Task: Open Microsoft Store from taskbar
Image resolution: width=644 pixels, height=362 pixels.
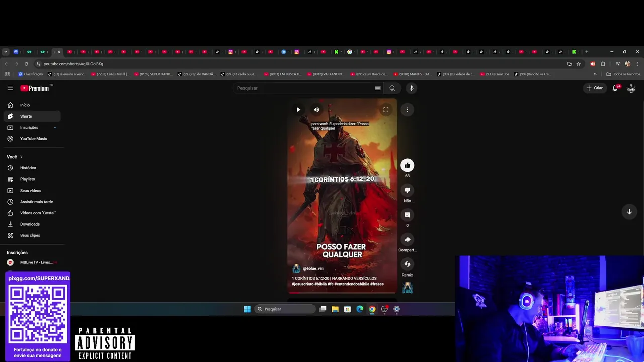Action: coord(347,309)
